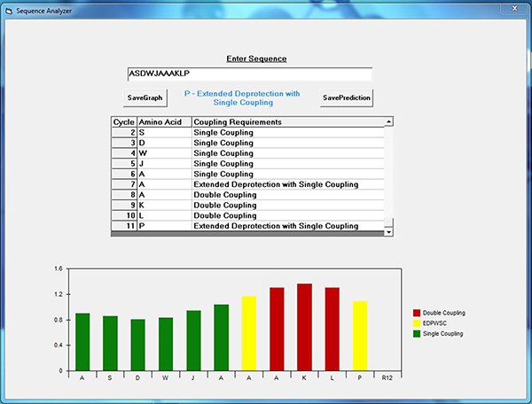Image resolution: width=532 pixels, height=404 pixels.
Task: Click the Sequence Analyzer title bar icon
Action: tap(9, 12)
